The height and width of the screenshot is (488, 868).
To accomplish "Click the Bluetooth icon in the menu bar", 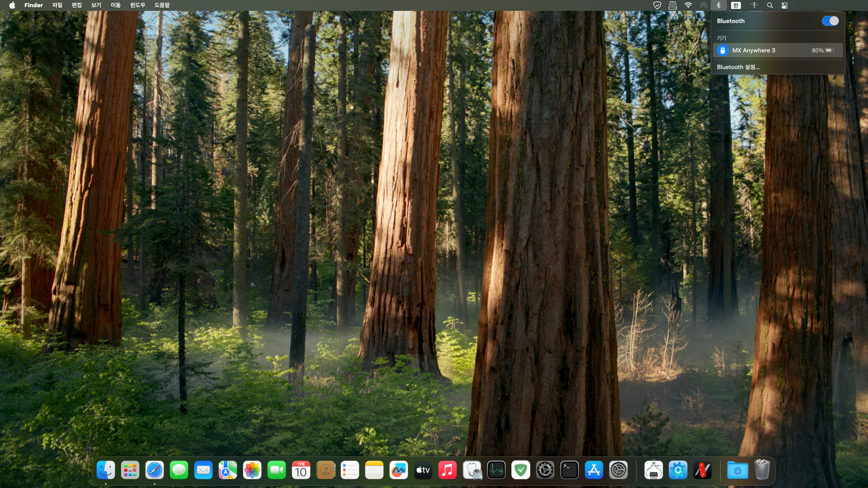I will 718,5.
